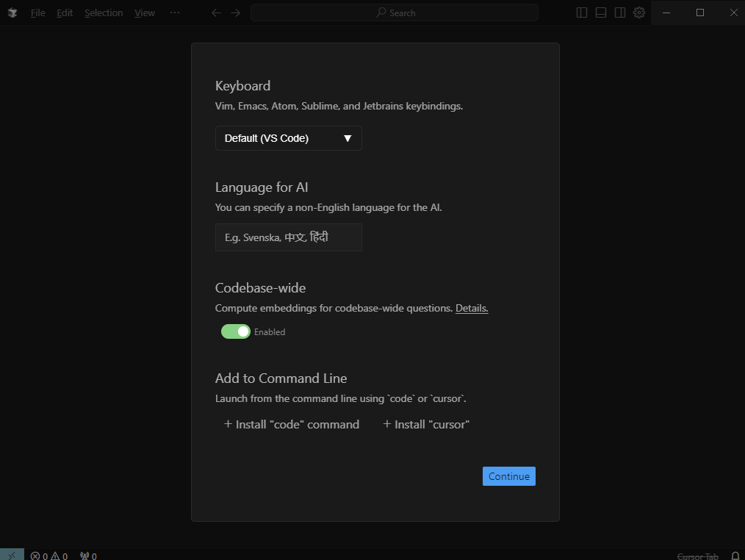Go forward with the right arrow
745x560 pixels.
(x=236, y=12)
